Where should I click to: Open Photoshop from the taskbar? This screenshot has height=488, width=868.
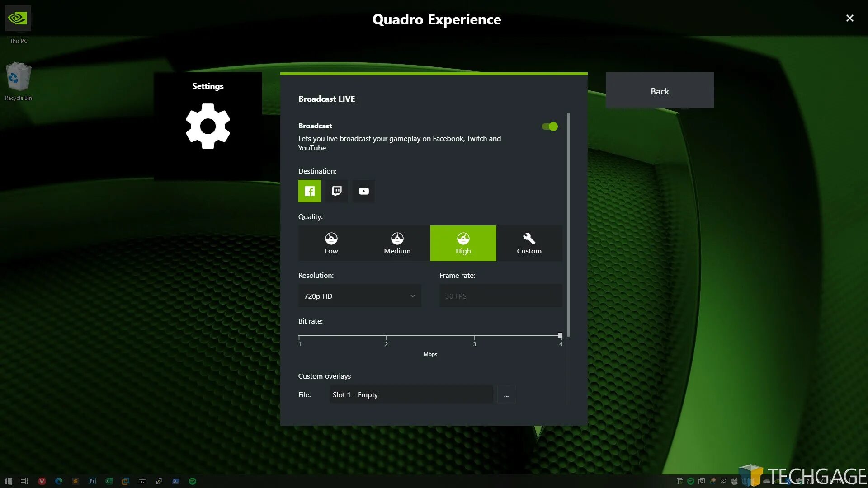(x=92, y=481)
